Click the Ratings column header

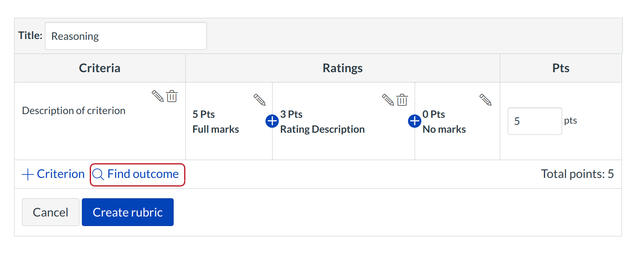click(342, 68)
